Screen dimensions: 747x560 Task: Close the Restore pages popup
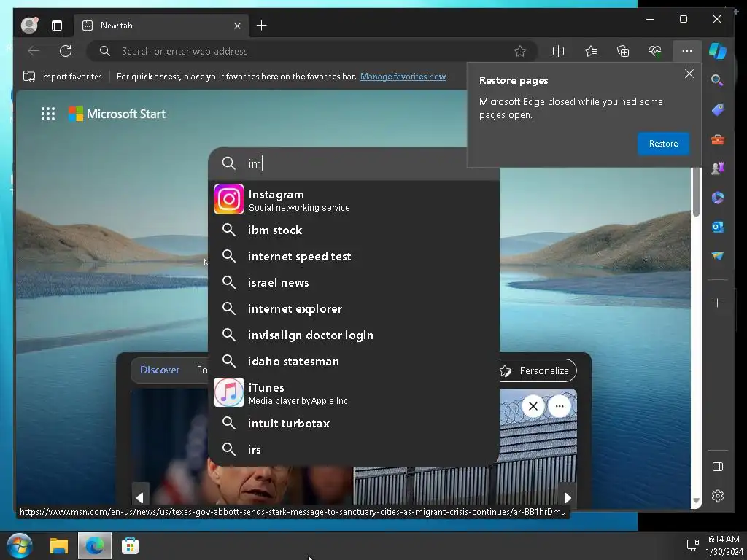tap(689, 74)
